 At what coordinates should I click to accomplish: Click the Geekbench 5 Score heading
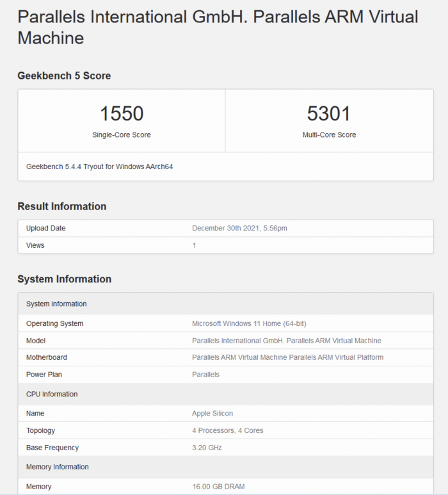tap(64, 76)
